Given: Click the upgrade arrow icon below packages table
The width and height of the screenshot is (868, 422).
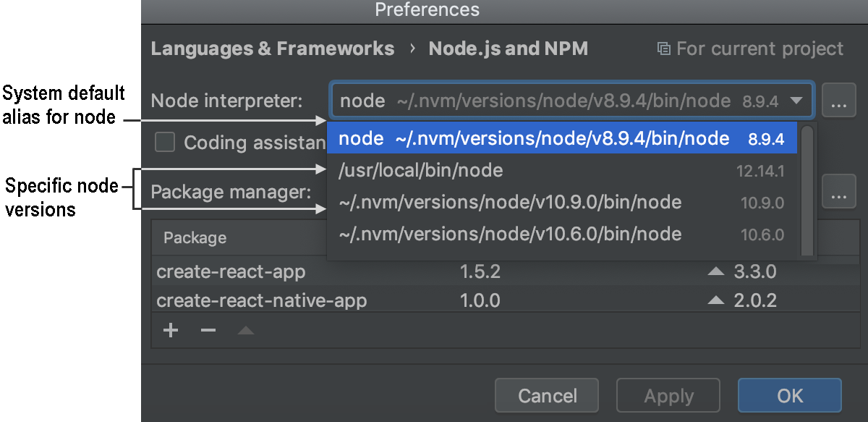Looking at the screenshot, I should [x=246, y=331].
